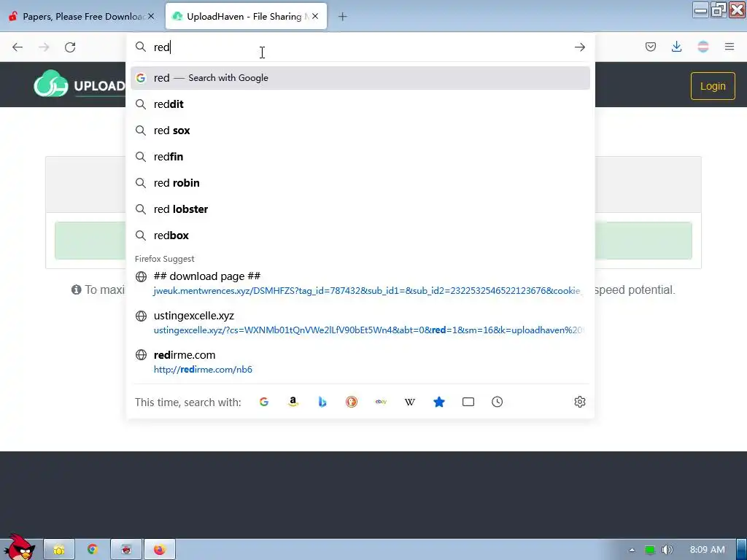Search this time with DuckDuckGo icon
Image resolution: width=747 pixels, height=560 pixels.
(352, 402)
